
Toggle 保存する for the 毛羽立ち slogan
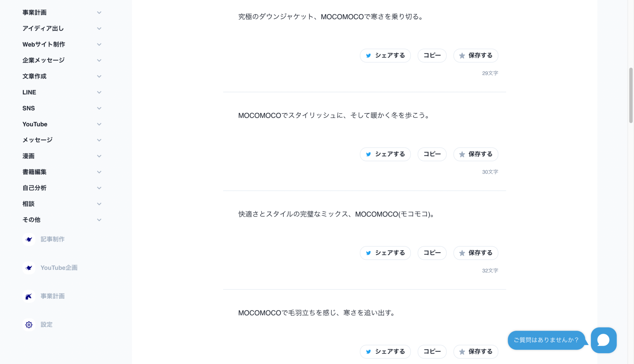coord(475,352)
